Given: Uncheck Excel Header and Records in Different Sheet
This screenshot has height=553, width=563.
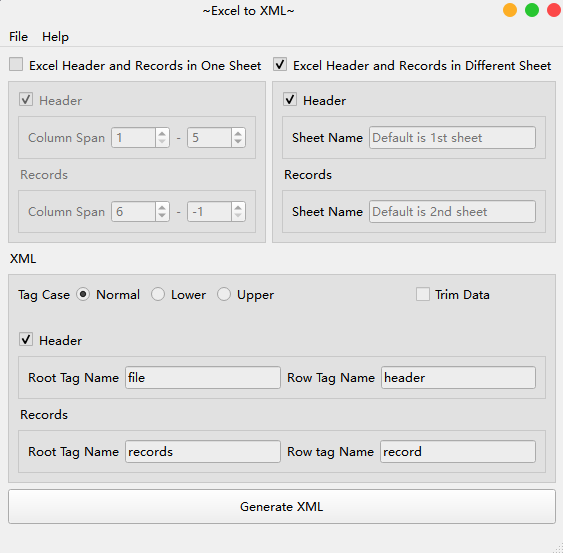Looking at the screenshot, I should tap(280, 65).
